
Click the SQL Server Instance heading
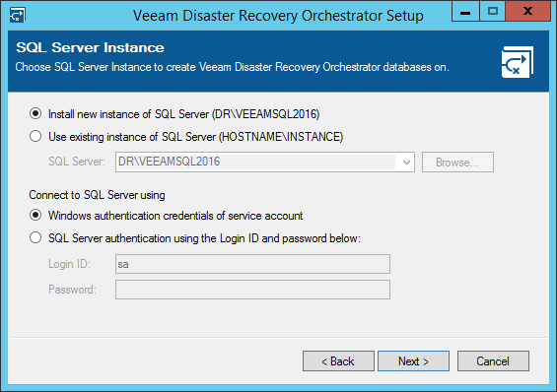tap(91, 47)
